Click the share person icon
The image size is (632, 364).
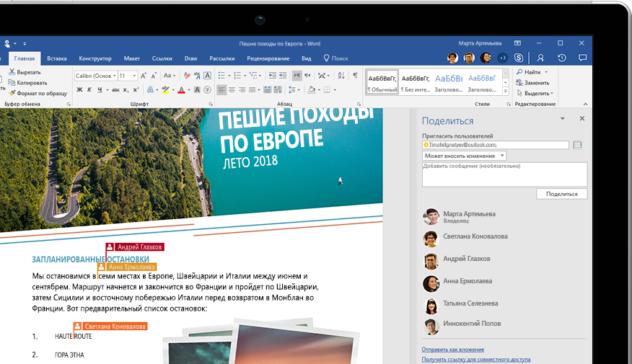(540, 58)
